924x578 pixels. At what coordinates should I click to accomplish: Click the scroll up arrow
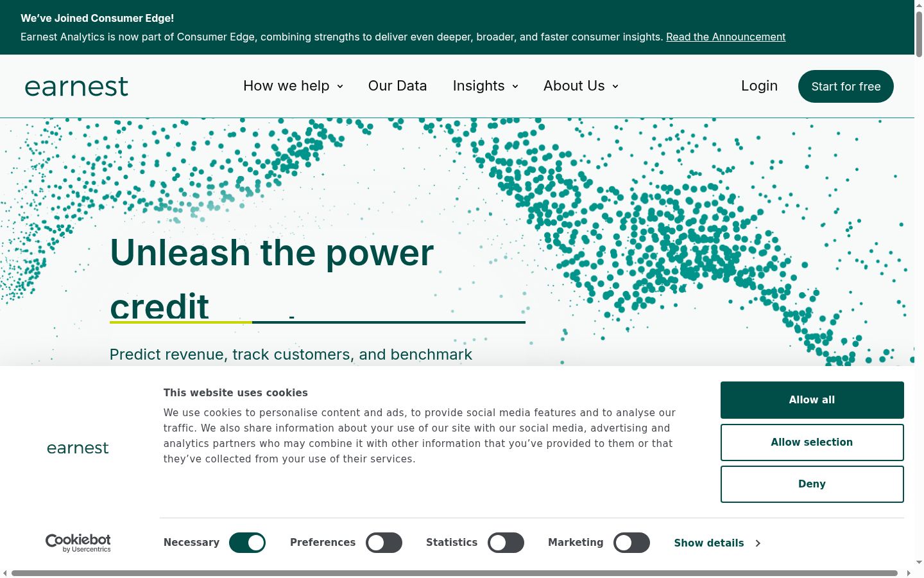[x=919, y=4]
